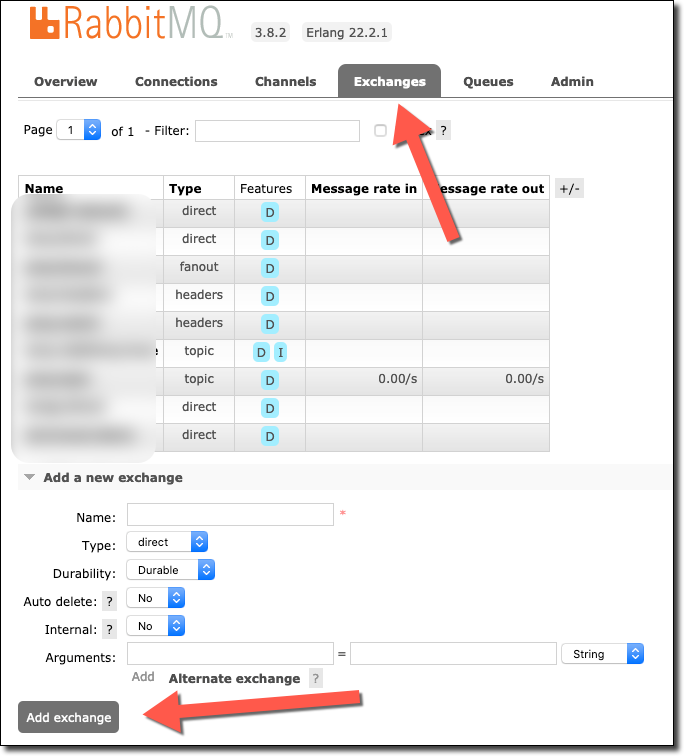This screenshot has width=684, height=756.
Task: Click the help ? next to Regex
Action: [x=443, y=131]
